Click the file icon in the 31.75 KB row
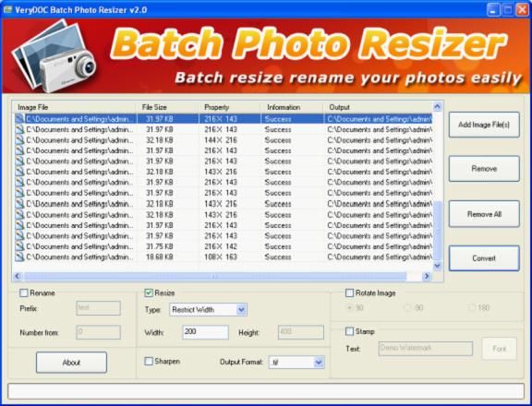 click(20, 246)
